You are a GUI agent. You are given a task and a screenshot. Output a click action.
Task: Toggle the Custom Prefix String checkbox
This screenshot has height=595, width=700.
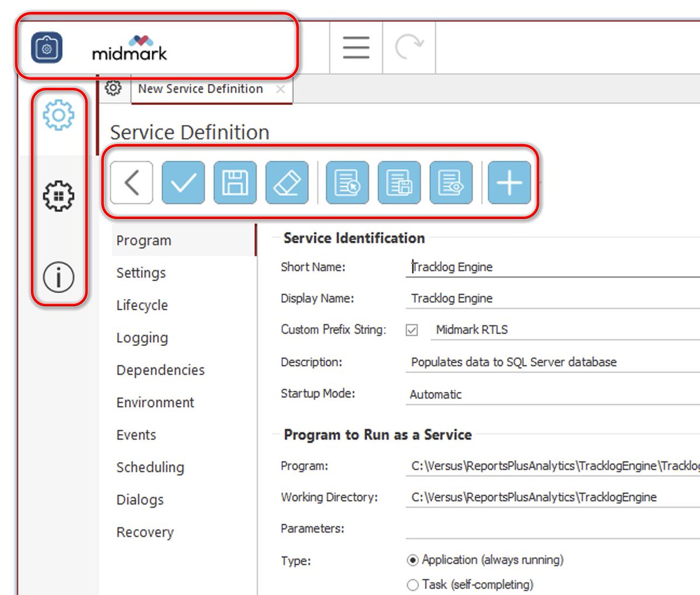pyautogui.click(x=412, y=330)
